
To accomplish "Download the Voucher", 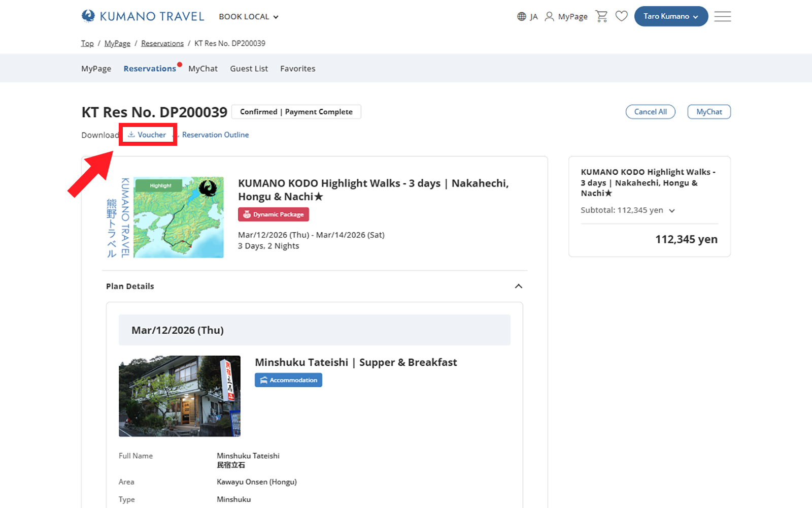I will tap(147, 135).
